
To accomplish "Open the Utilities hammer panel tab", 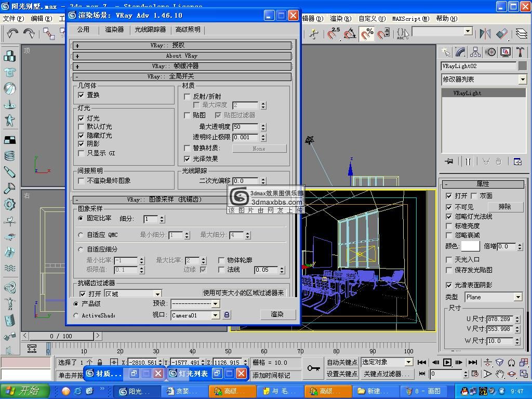I will pos(520,52).
